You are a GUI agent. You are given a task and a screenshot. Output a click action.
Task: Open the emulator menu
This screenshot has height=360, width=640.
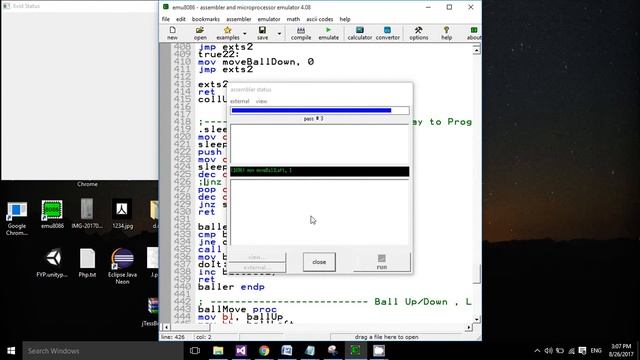pos(269,19)
